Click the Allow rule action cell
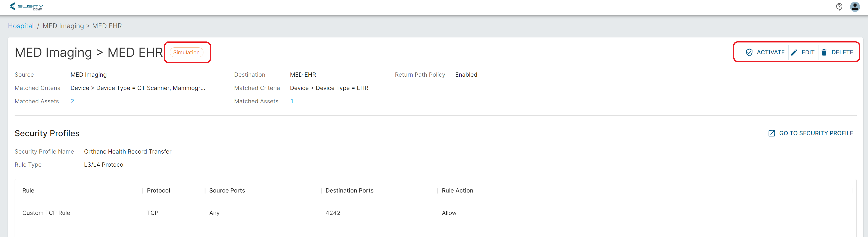Screen dimensions: 868x237 tap(449, 213)
